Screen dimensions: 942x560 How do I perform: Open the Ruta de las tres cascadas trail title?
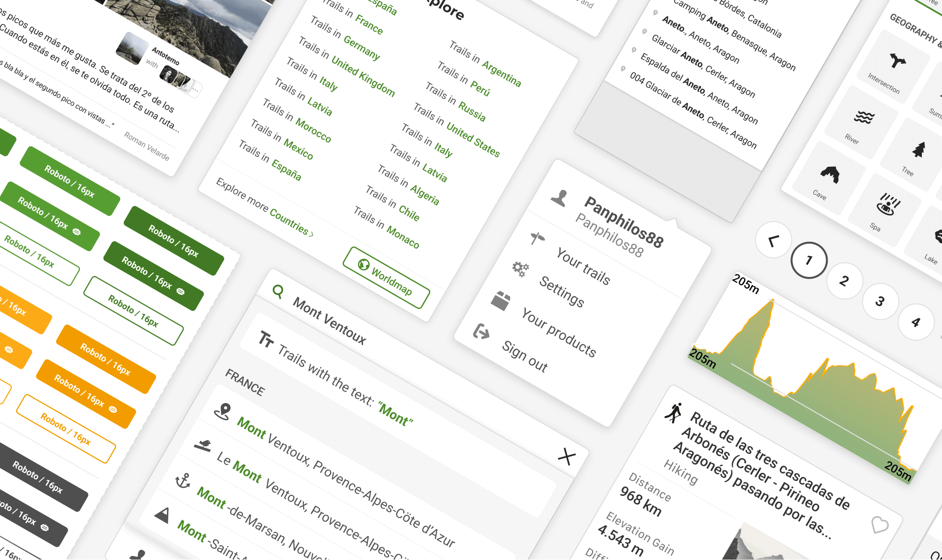click(761, 475)
